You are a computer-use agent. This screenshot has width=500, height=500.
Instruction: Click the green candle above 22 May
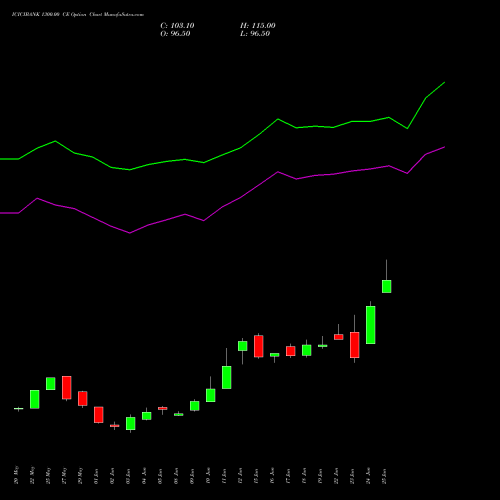(x=35, y=399)
